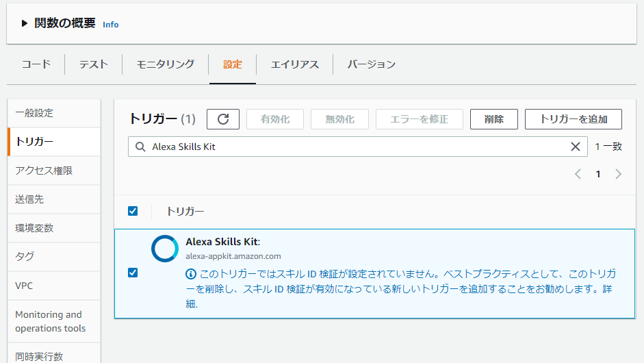This screenshot has width=644, height=363.
Task: Expand the 関数の概要 section triangle
Action: 24,23
